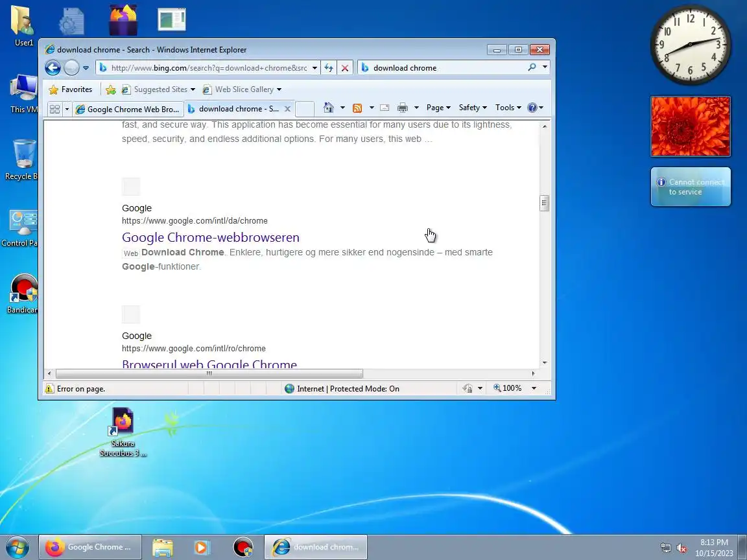The height and width of the screenshot is (560, 747).
Task: Open the zoom level 100% button
Action: click(508, 389)
